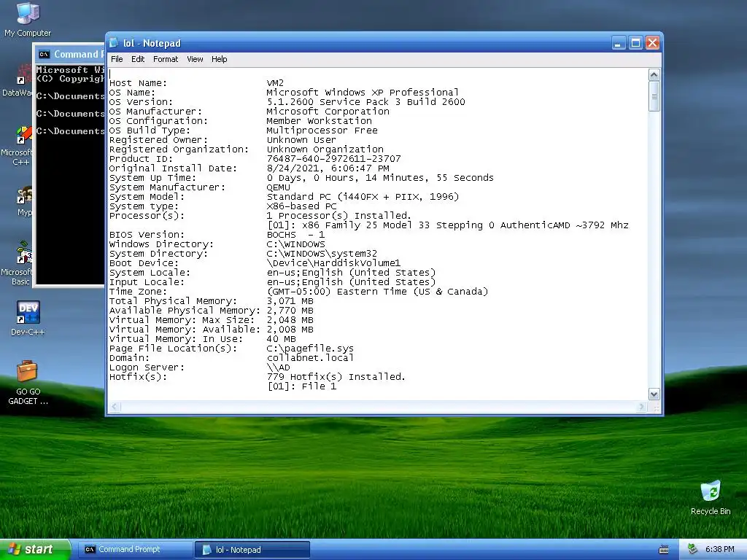Open the Format menu in Notepad

coord(166,59)
